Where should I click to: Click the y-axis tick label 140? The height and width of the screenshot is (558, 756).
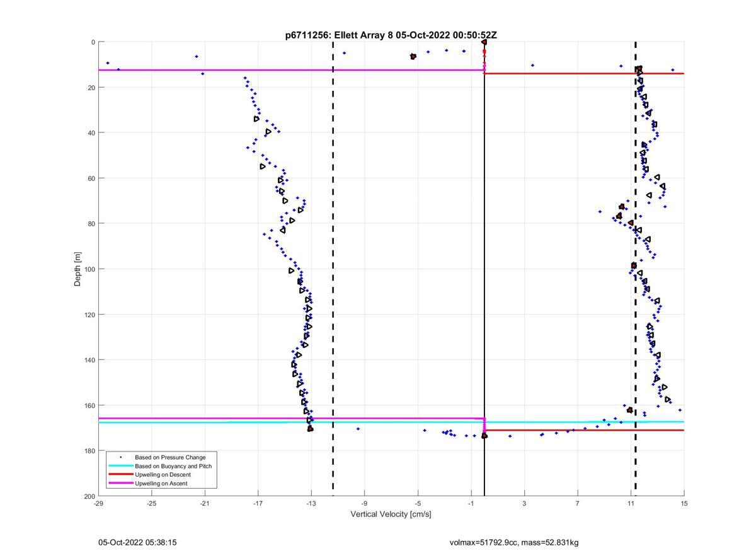[89, 360]
